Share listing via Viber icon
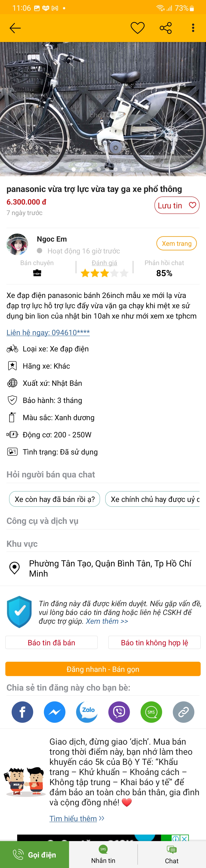 pyautogui.click(x=119, y=712)
